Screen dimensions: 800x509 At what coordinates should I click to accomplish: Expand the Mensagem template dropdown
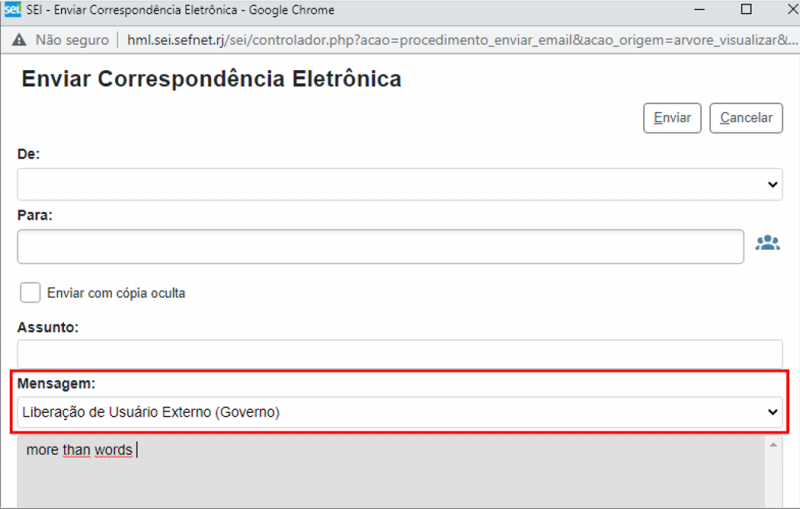pos(399,411)
